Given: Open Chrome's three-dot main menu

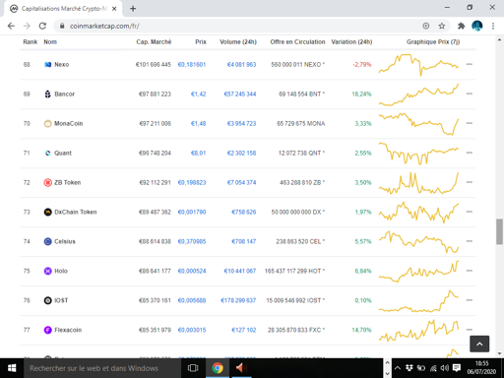Looking at the screenshot, I should click(x=493, y=26).
